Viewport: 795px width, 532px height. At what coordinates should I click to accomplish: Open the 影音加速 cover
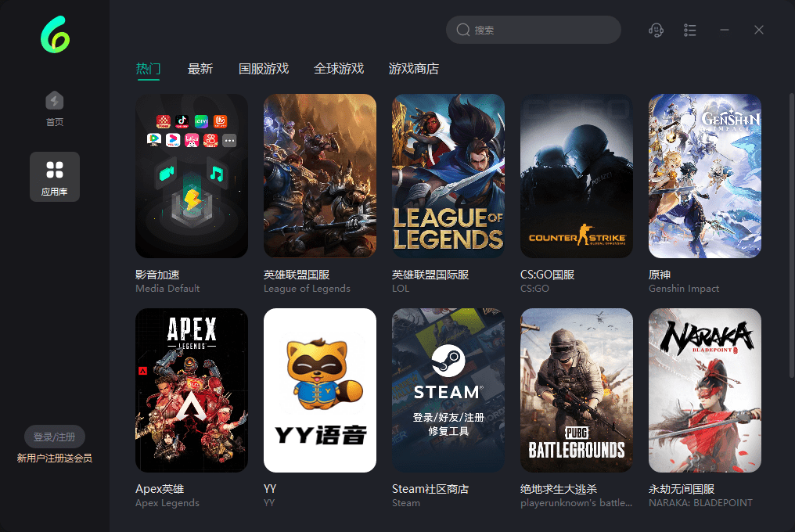[192, 176]
